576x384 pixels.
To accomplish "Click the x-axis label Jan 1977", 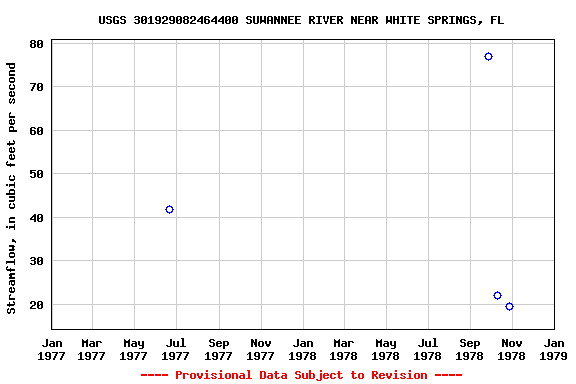I will [x=51, y=349].
